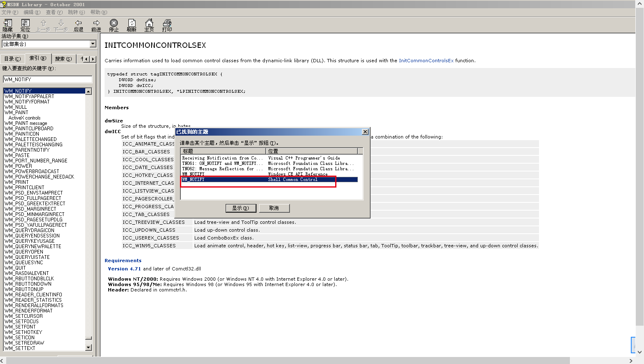This screenshot has width=644, height=364.
Task: Select WM_QUIT in the index list
Action: pyautogui.click(x=15, y=268)
